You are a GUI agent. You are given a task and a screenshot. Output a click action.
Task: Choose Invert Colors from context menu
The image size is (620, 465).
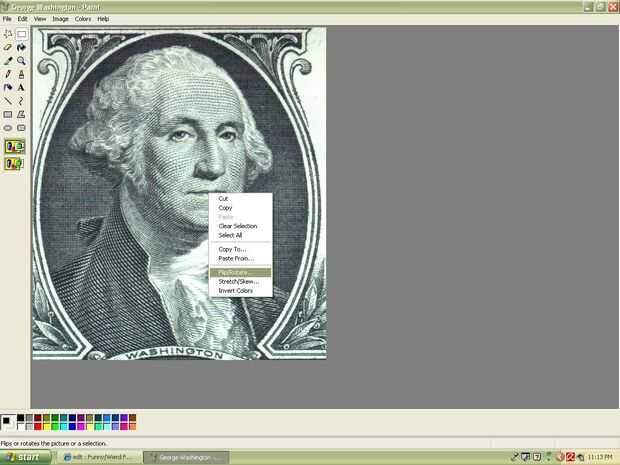tap(240, 291)
